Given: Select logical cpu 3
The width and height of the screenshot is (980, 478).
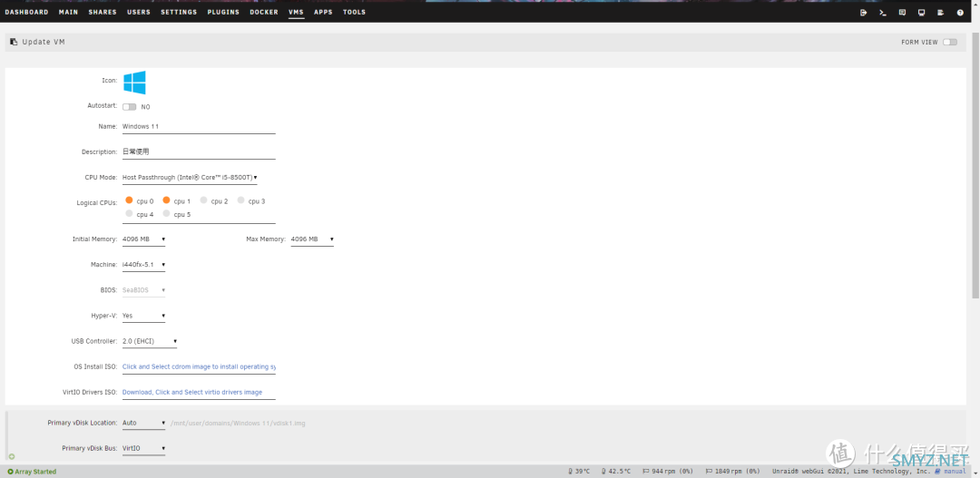Looking at the screenshot, I should [241, 200].
